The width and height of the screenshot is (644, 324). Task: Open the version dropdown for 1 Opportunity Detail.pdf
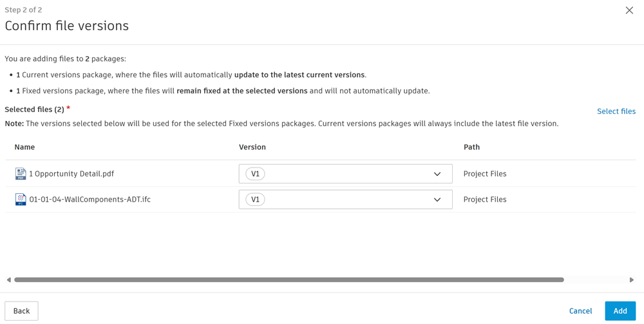(x=345, y=174)
